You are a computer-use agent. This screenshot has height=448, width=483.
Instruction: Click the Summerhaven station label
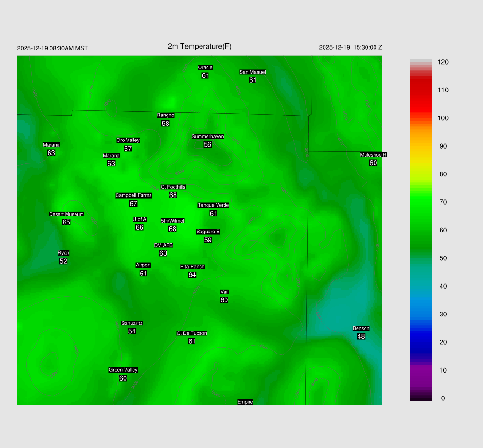click(x=208, y=137)
